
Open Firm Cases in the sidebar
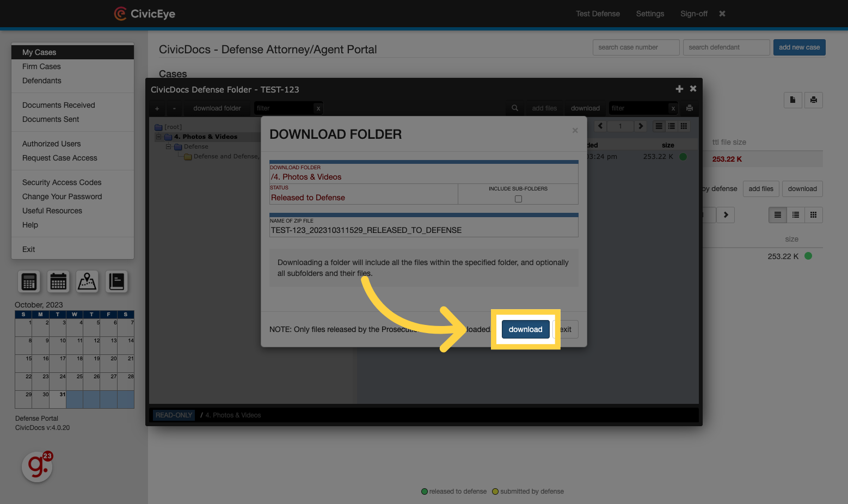[41, 66]
